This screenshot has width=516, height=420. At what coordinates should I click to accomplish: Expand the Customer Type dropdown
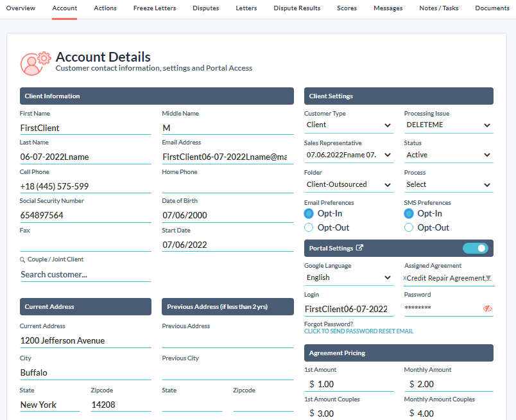(x=349, y=125)
